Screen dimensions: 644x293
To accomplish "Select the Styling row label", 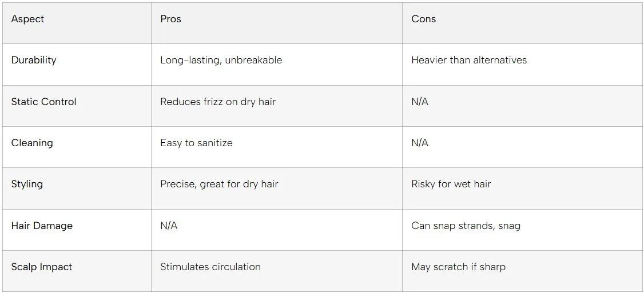I will (27, 184).
